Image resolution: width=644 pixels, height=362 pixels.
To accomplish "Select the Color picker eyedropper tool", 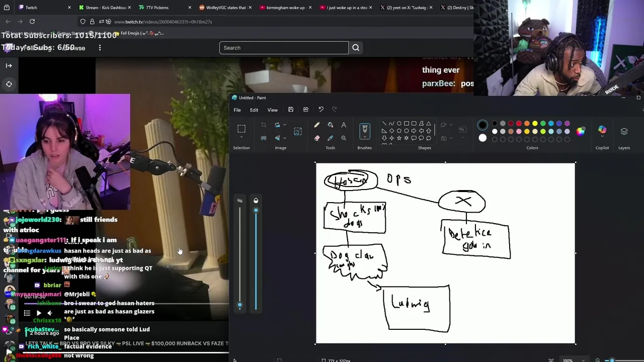I will (330, 138).
